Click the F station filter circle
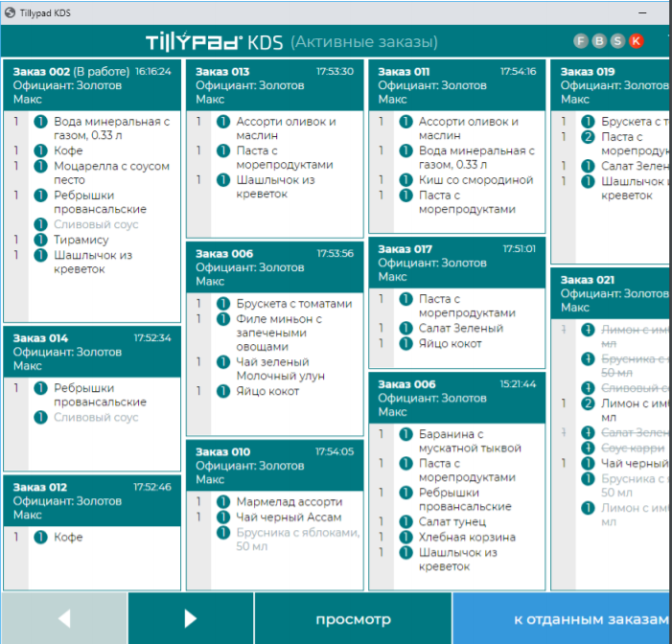 coord(581,41)
